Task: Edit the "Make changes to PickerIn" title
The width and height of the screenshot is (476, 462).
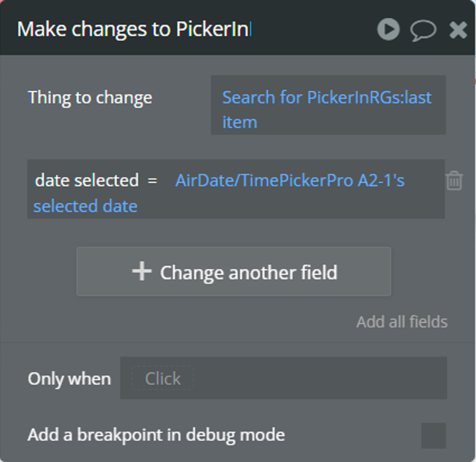Action: (x=134, y=30)
